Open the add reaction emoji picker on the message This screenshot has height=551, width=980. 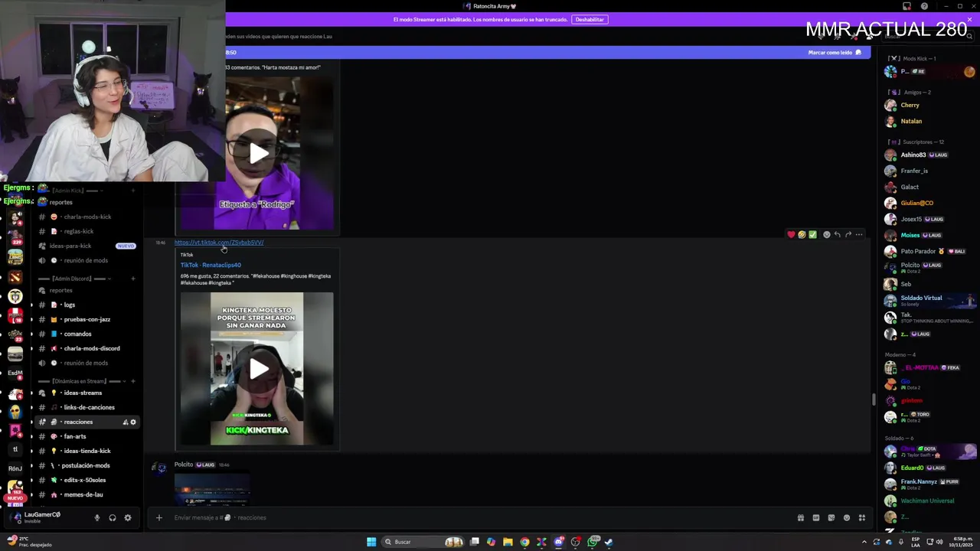(x=826, y=235)
